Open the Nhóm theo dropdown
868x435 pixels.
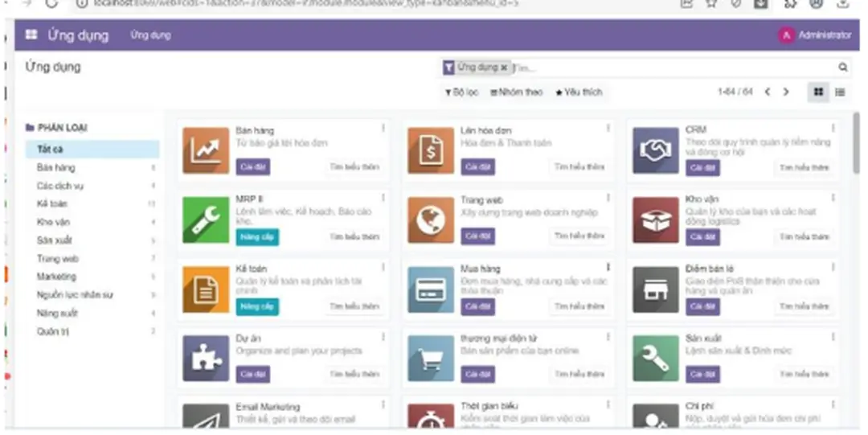click(x=517, y=92)
